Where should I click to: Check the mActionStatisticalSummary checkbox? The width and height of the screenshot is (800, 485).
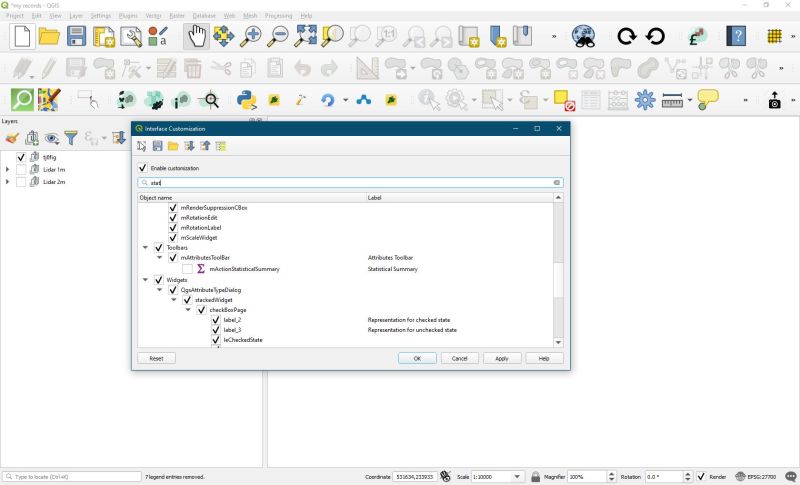coord(187,269)
